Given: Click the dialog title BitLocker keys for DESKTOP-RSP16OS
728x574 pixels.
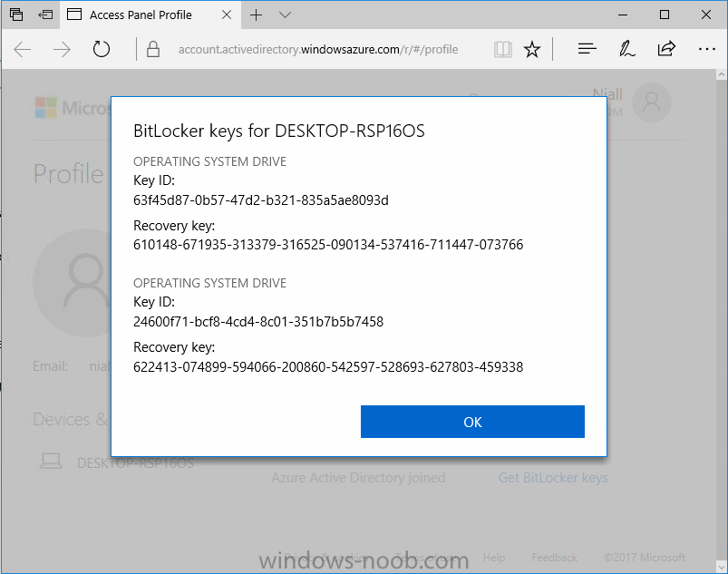Looking at the screenshot, I should click(x=279, y=131).
